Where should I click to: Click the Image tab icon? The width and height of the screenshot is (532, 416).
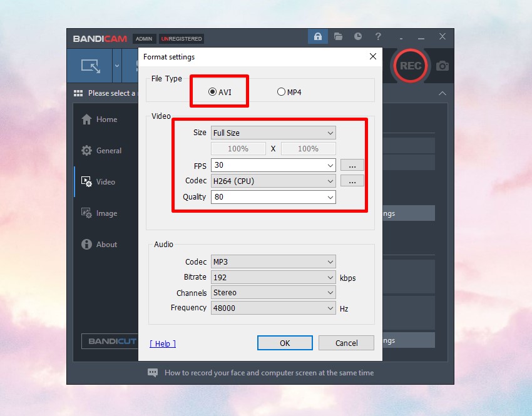click(x=86, y=213)
